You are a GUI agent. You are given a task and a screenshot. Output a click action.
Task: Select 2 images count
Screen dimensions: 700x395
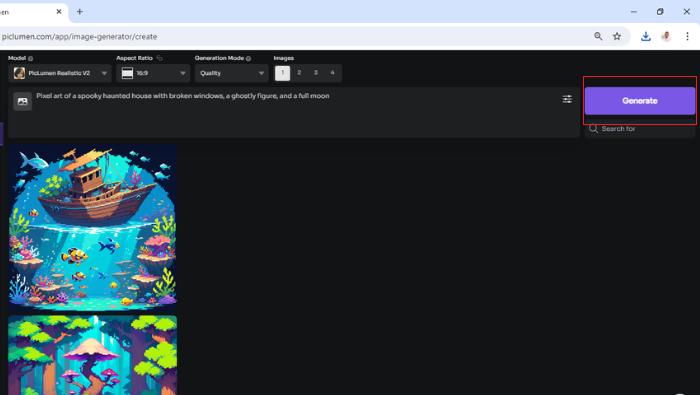point(299,73)
